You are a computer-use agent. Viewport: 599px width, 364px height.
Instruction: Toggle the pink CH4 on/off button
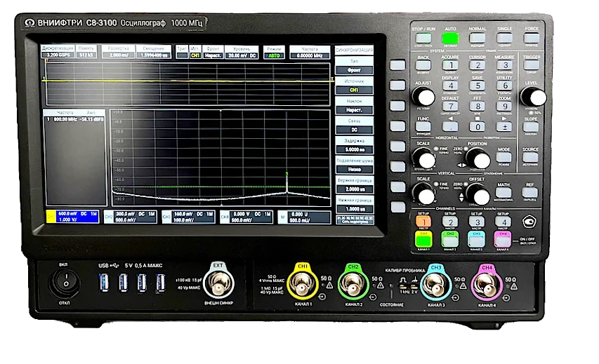pos(502,241)
